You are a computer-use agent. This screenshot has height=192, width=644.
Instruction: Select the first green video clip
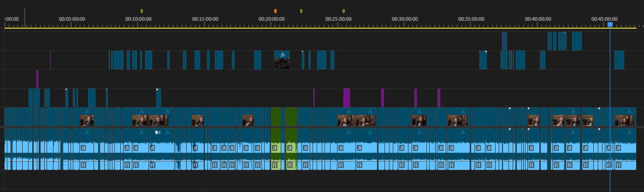[x=275, y=116]
